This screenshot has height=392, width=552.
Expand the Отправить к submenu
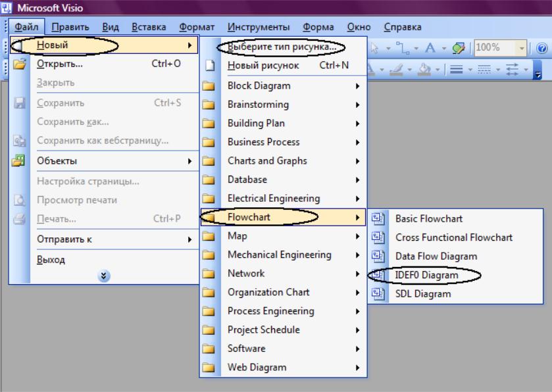point(104,239)
